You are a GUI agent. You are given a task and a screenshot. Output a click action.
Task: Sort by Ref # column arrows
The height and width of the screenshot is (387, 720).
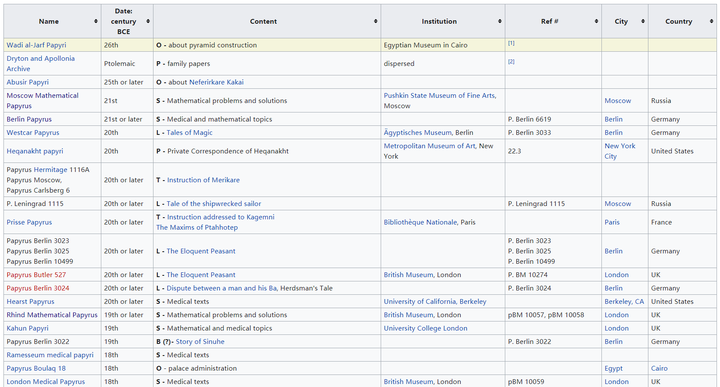596,22
